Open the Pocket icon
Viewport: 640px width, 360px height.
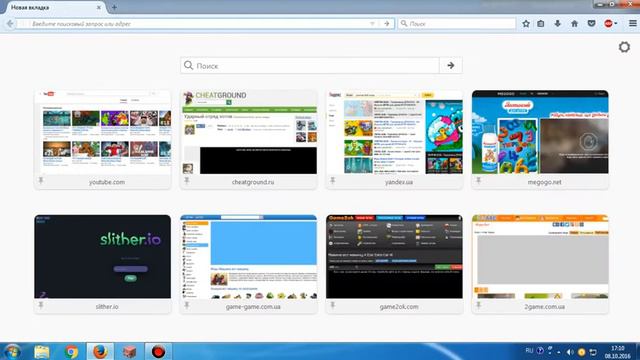[x=591, y=24]
